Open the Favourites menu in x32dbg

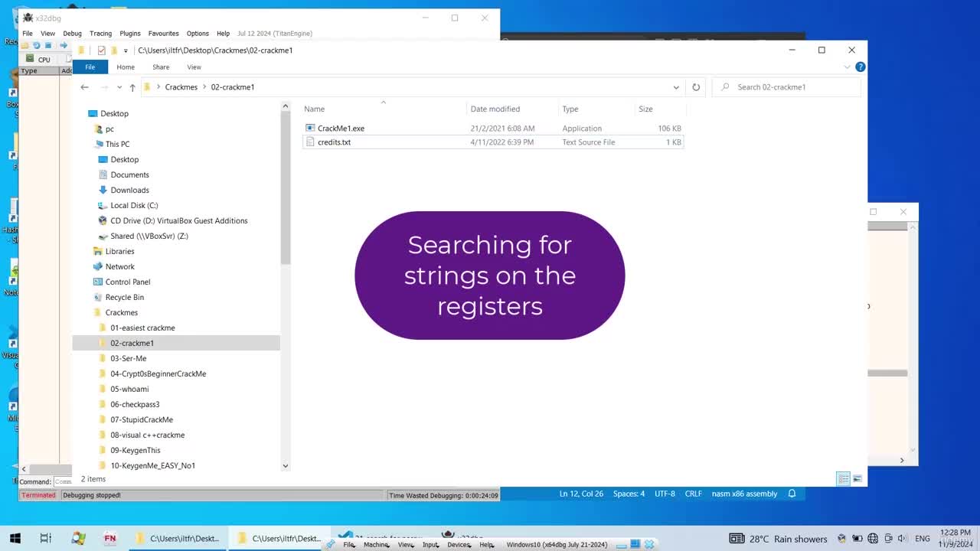163,34
